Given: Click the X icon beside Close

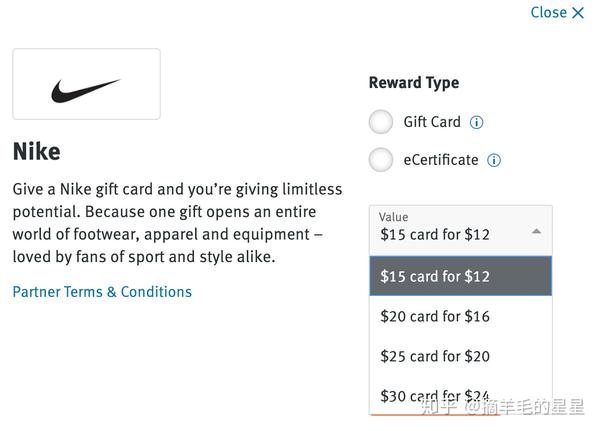Looking at the screenshot, I should tap(578, 13).
